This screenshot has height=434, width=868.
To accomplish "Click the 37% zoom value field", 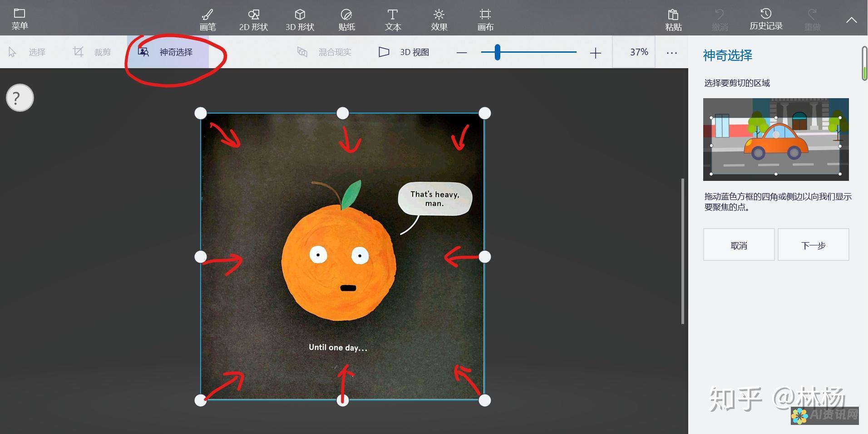I will [634, 52].
